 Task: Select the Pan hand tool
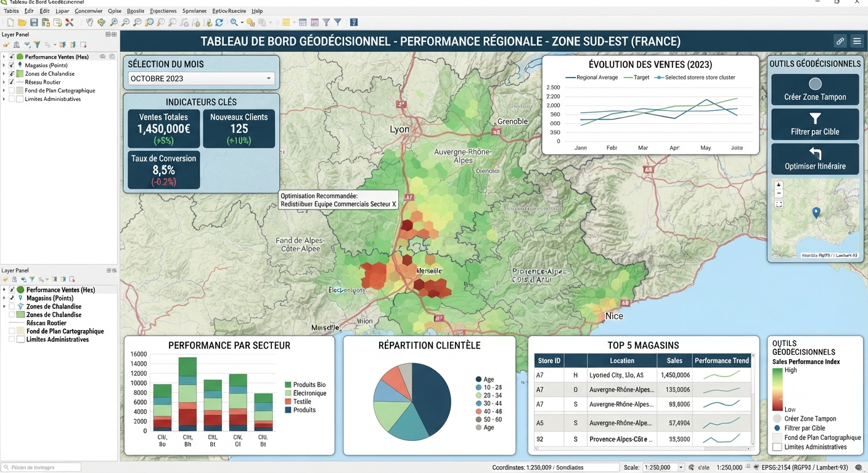pyautogui.click(x=90, y=22)
